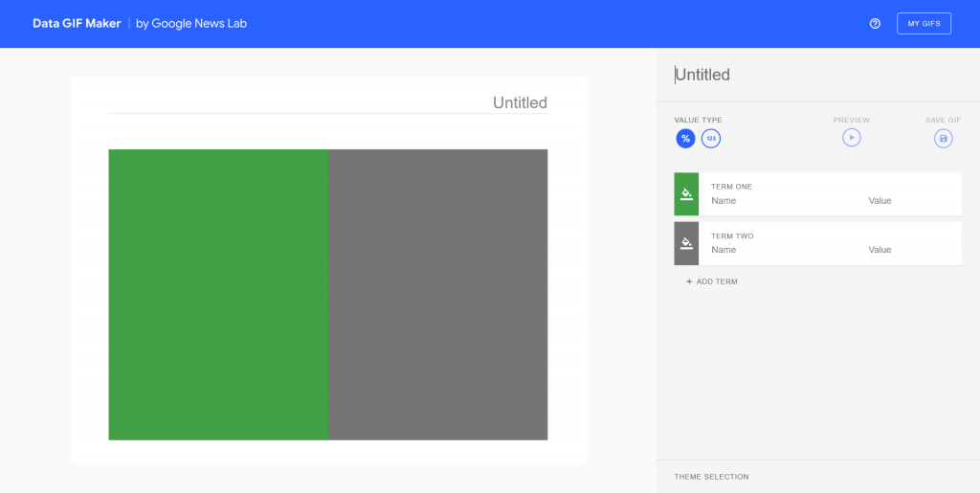This screenshot has width=980, height=493.
Task: Focus the Term Two name field
Action: point(780,250)
